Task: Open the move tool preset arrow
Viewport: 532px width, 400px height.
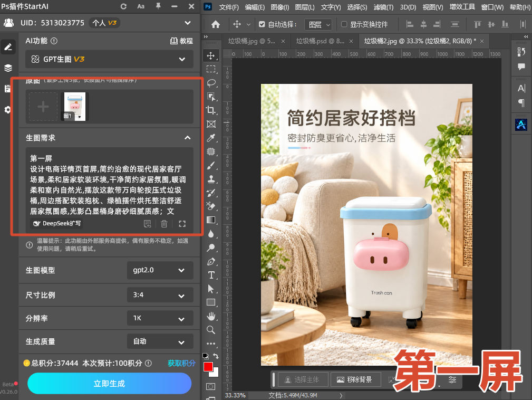Action: pyautogui.click(x=248, y=24)
